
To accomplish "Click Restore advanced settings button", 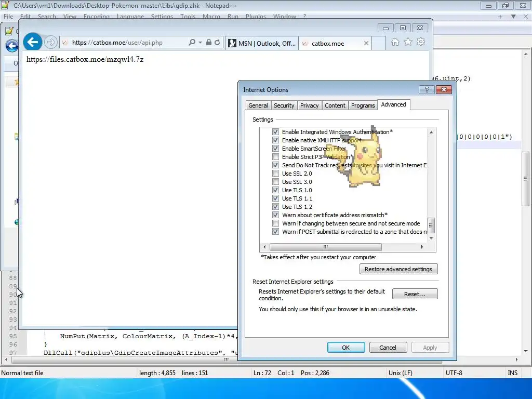I will coord(398,269).
